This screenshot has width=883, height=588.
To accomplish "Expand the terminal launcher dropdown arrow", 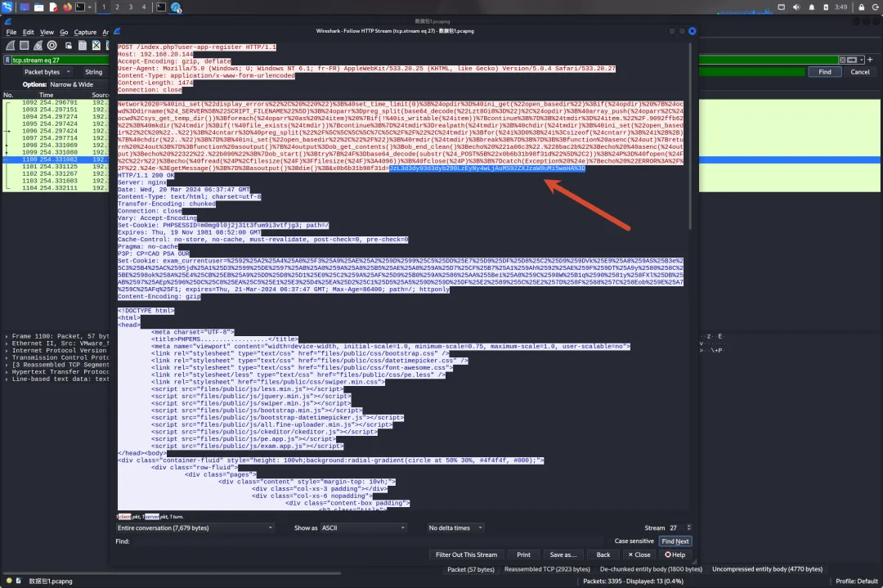I will [90, 7].
